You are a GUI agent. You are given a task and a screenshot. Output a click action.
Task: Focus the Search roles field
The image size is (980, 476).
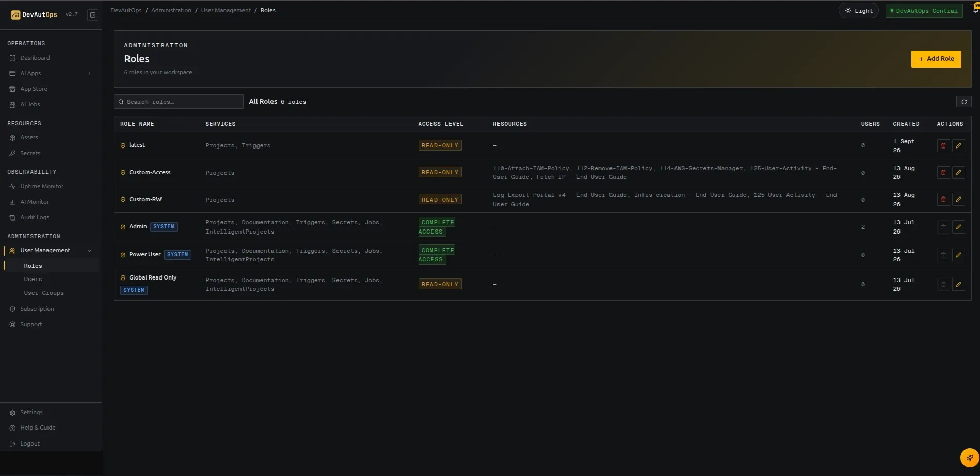179,102
